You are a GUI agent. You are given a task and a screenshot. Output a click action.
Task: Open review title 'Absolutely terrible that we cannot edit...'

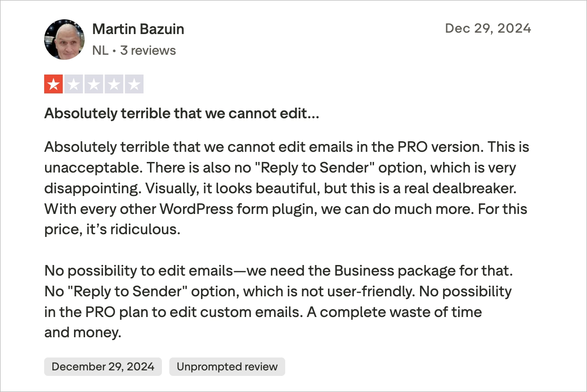(x=181, y=114)
